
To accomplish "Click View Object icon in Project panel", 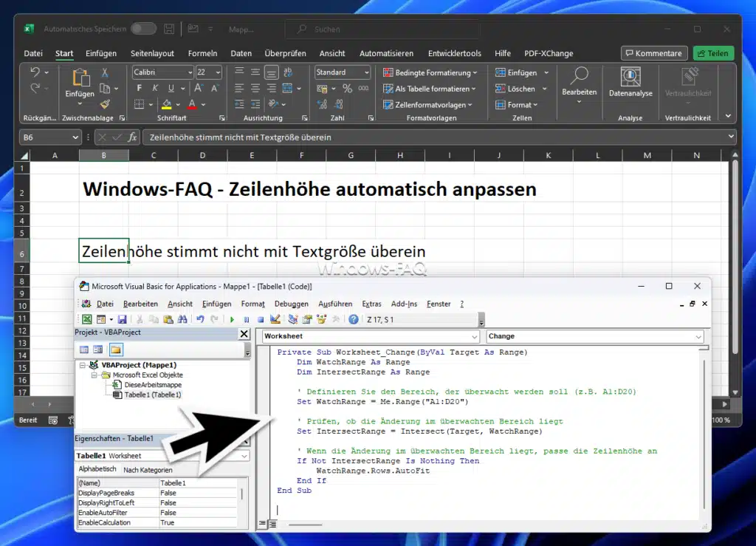I will [98, 349].
